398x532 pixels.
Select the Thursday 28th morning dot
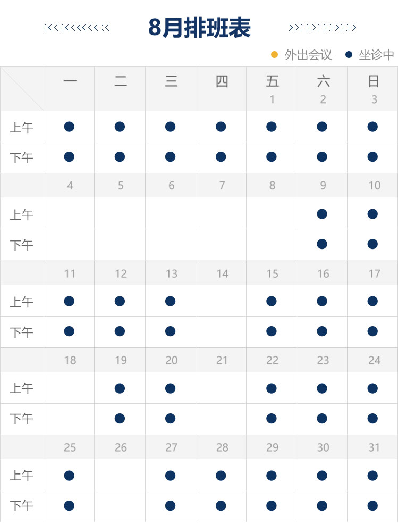[221, 476]
